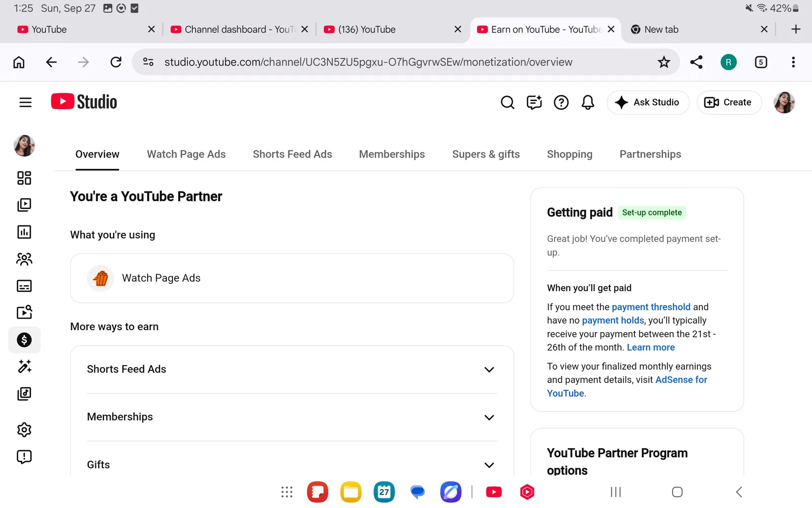812x508 pixels.
Task: Tap the Android home navigation button
Action: [x=677, y=492]
